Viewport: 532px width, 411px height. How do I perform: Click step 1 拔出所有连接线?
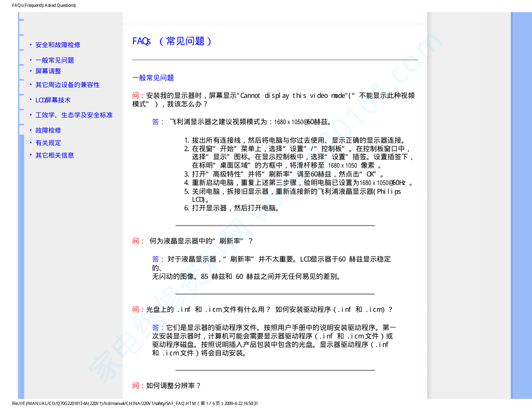pos(295,140)
